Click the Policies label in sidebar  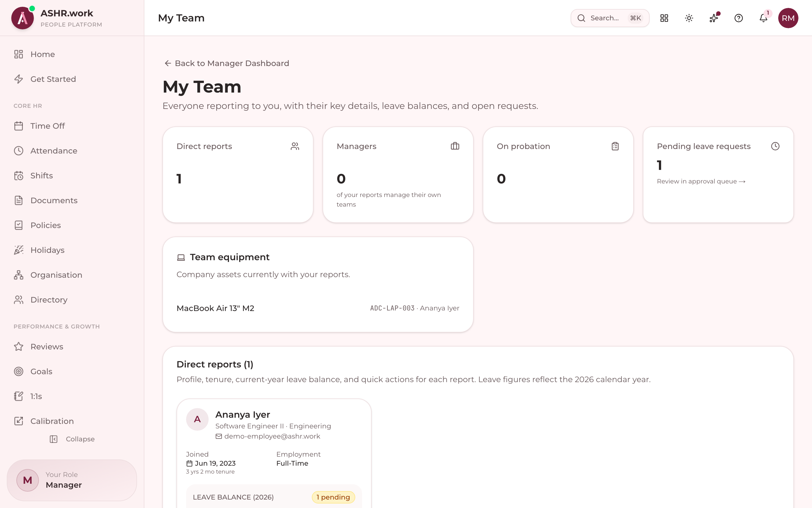coord(46,225)
